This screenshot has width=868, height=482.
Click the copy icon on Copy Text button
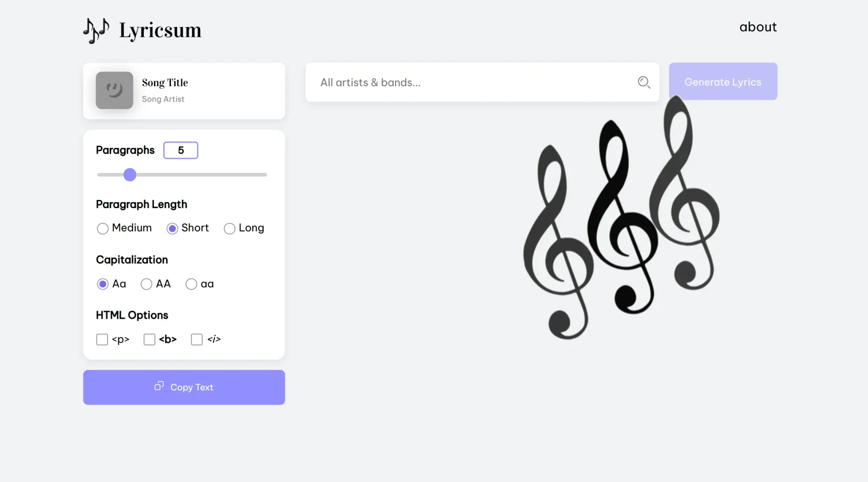pos(158,385)
